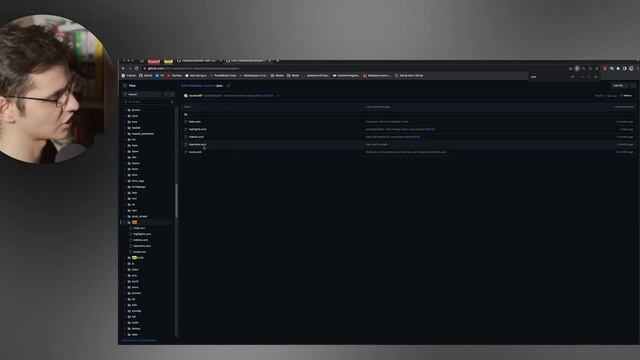The height and width of the screenshot is (360, 640).
Task: Reload the page in the browser
Action: [x=136, y=69]
